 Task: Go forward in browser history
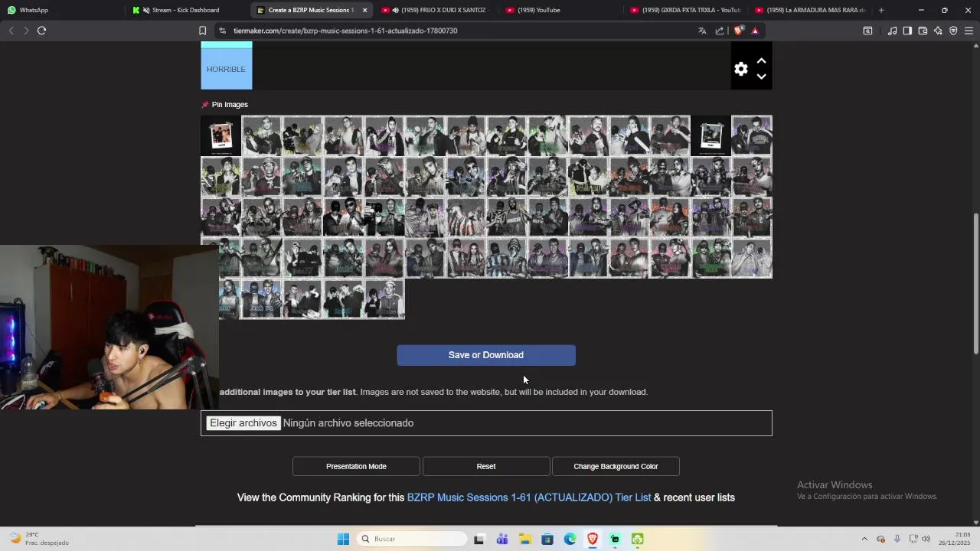pos(26,31)
